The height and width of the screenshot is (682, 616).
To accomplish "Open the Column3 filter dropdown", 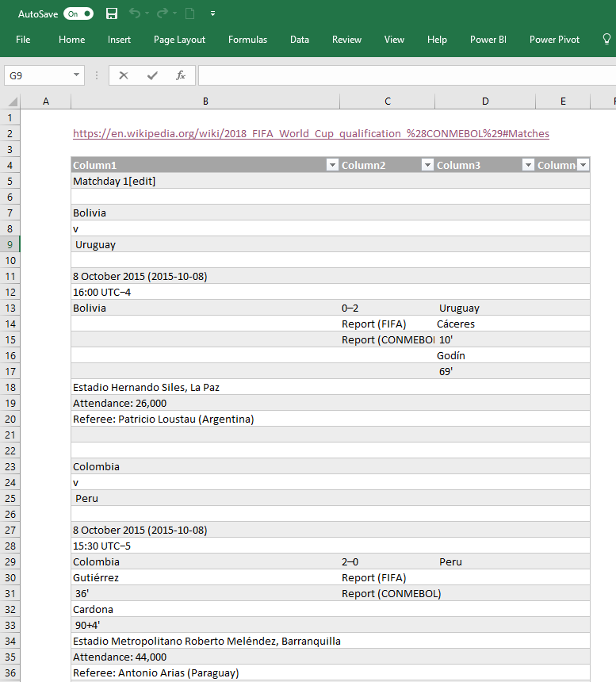I will (528, 165).
